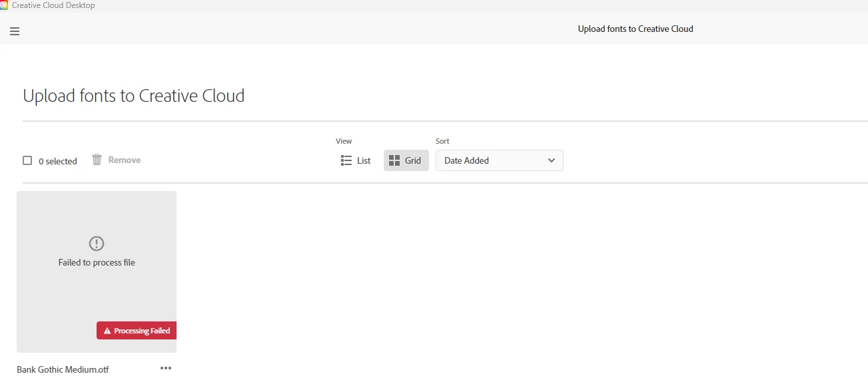Image resolution: width=868 pixels, height=388 pixels.
Task: Click the exclamation error icon on the font card
Action: coord(97,244)
